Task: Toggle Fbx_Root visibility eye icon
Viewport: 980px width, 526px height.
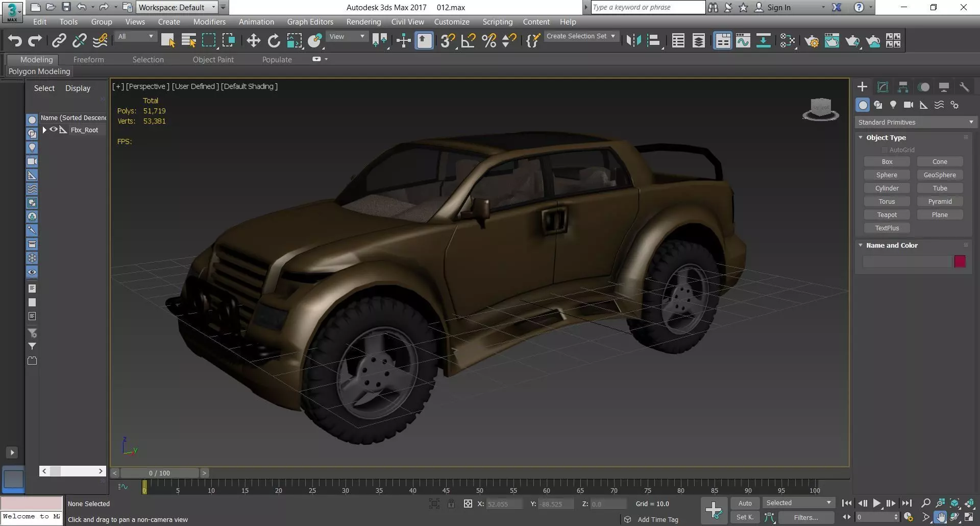Action: pyautogui.click(x=53, y=130)
